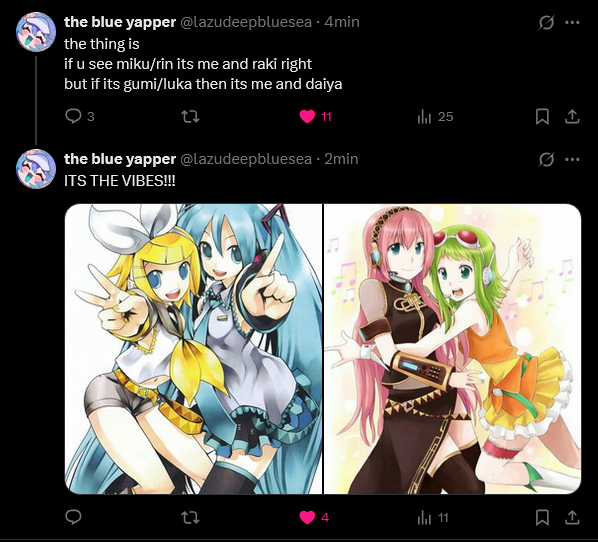View analytics showing 25 views
This screenshot has width=598, height=542.
click(435, 116)
